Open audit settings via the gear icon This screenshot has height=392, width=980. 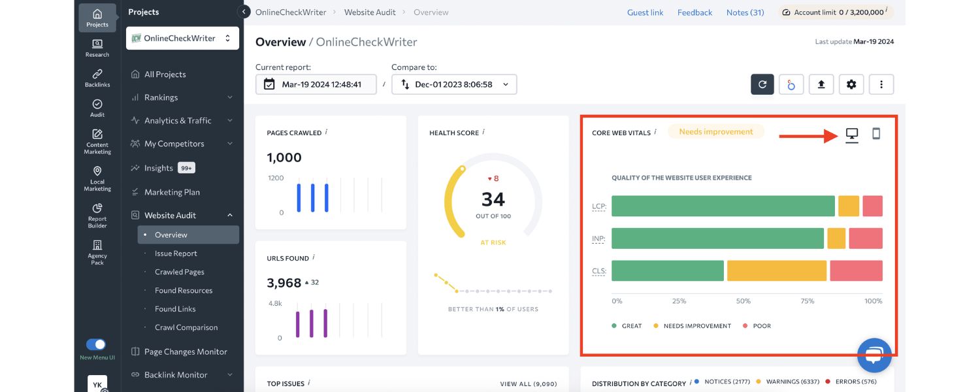851,84
